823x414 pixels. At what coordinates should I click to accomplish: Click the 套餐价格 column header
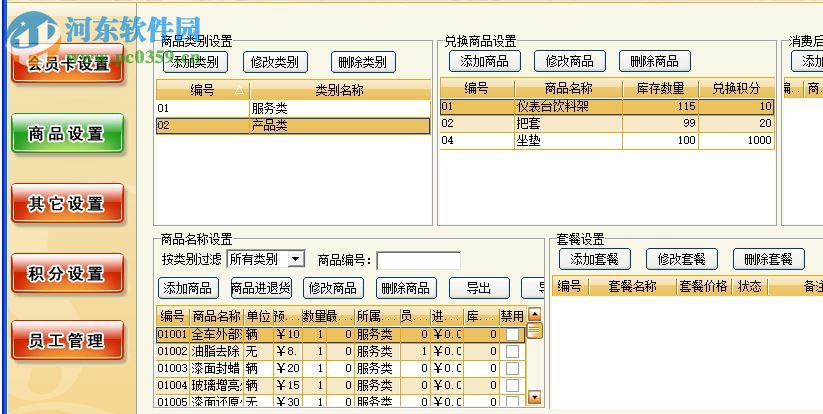point(703,286)
